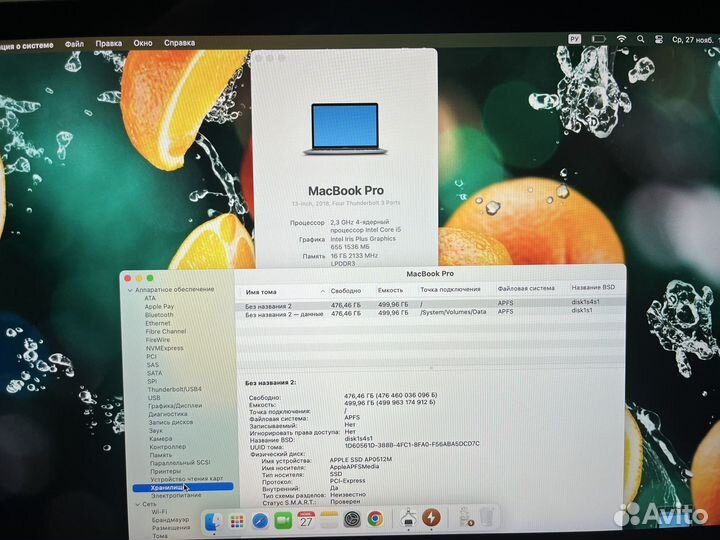The width and height of the screenshot is (720, 540).
Task: Open the Файл menu
Action: pyautogui.click(x=74, y=44)
